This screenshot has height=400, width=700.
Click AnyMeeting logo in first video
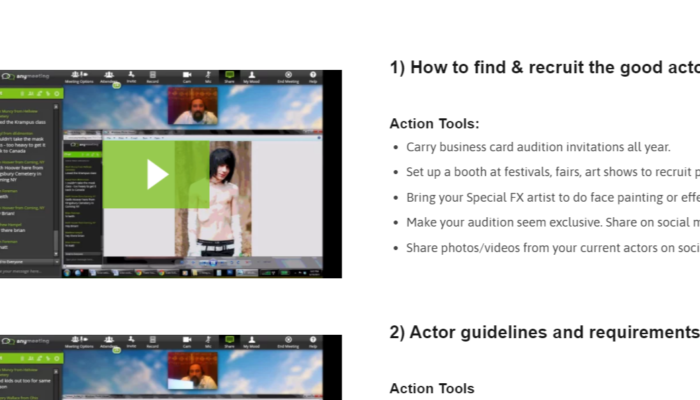22,76
